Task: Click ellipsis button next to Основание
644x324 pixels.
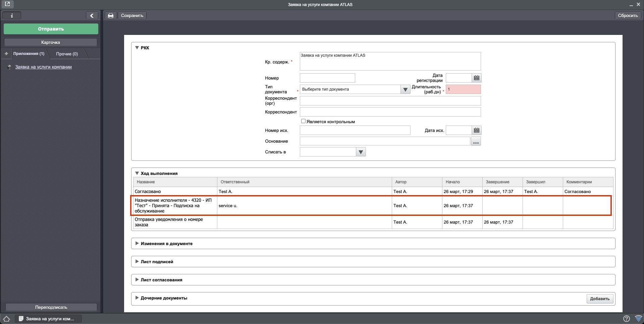Action: [476, 141]
